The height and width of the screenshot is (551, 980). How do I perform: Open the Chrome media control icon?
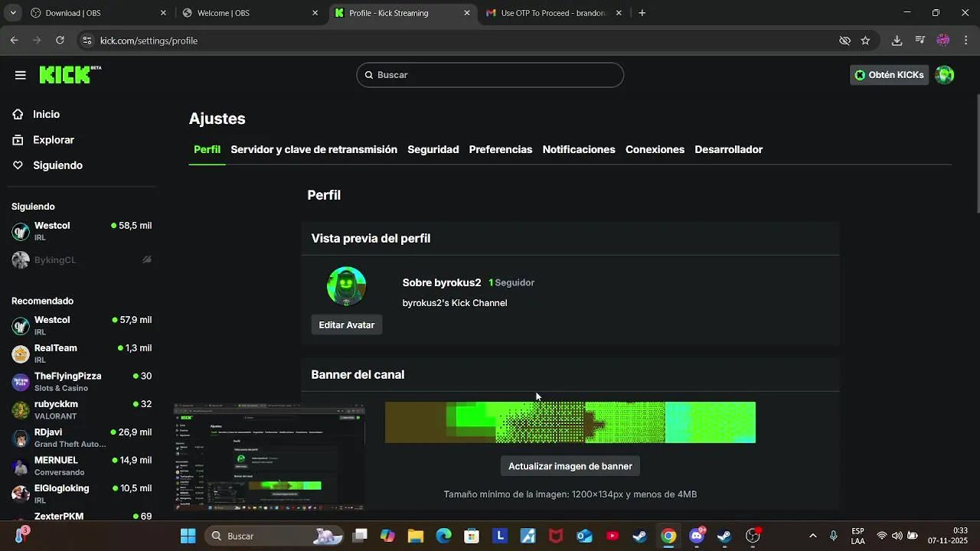click(x=920, y=41)
